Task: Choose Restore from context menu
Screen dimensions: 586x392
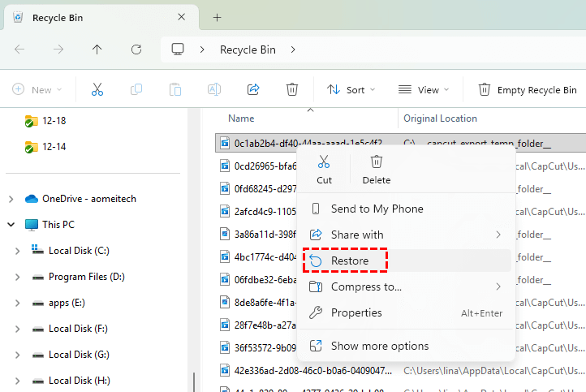Action: pyautogui.click(x=350, y=261)
